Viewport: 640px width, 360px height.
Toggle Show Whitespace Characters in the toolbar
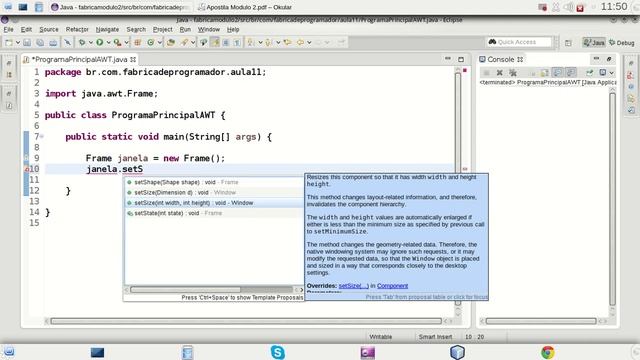237,42
